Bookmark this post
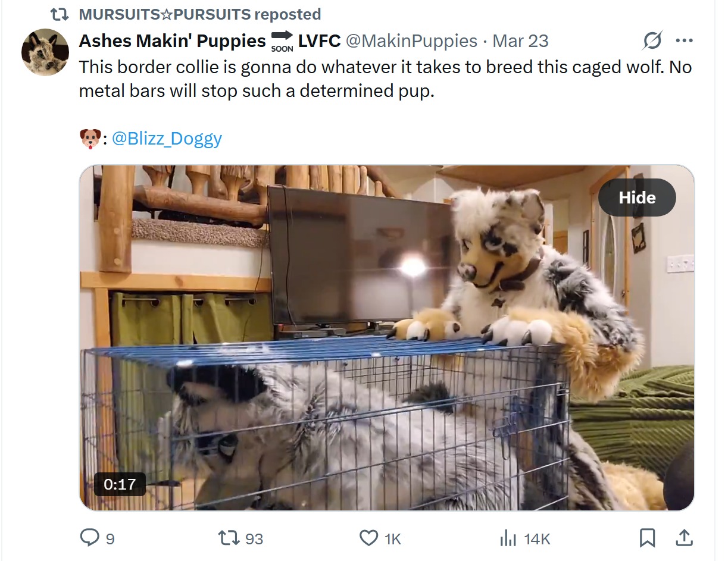This screenshot has width=728, height=561. click(647, 538)
